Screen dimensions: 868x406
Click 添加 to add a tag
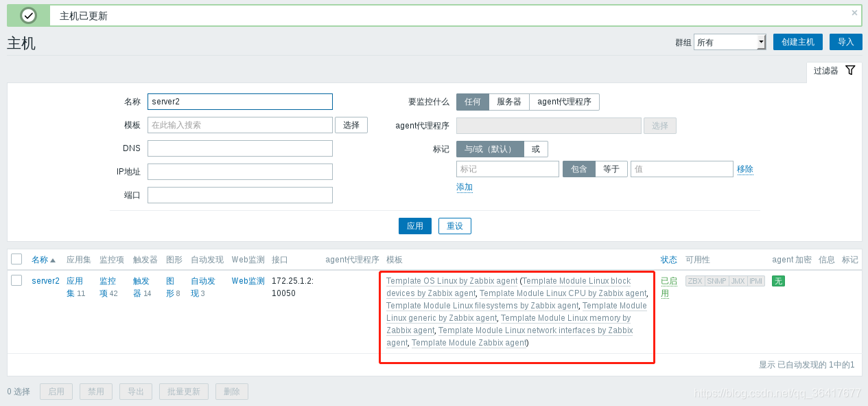pos(465,187)
